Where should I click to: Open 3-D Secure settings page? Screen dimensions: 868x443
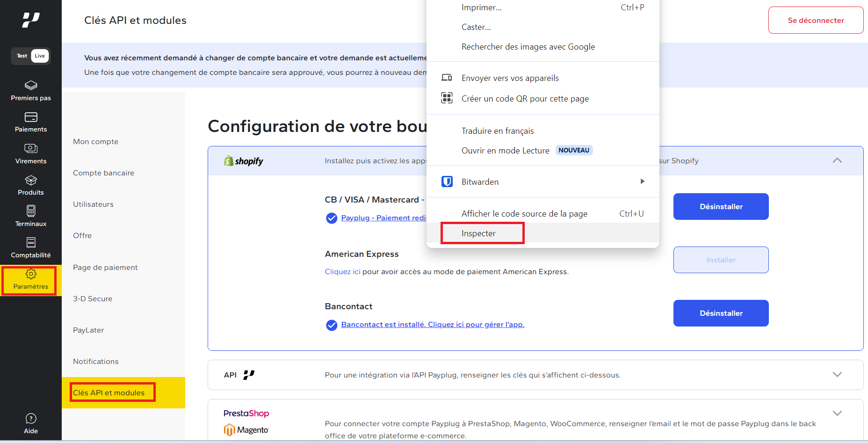point(93,299)
